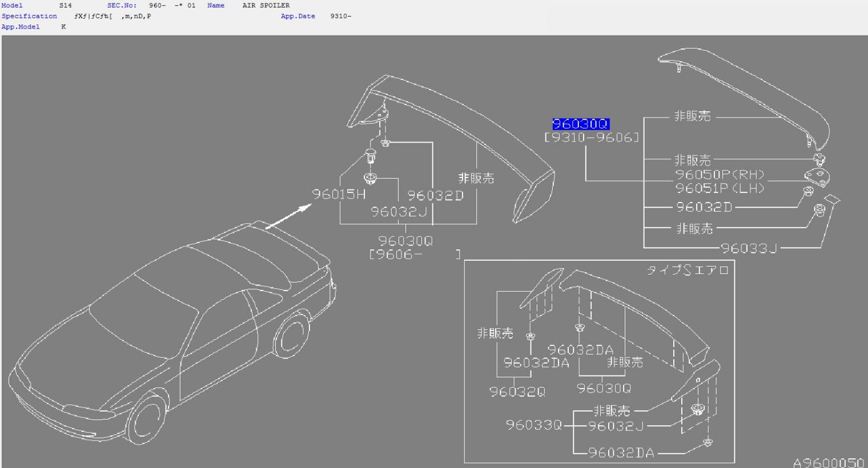
Task: Select the 96050P(RH) part label
Action: click(x=720, y=175)
